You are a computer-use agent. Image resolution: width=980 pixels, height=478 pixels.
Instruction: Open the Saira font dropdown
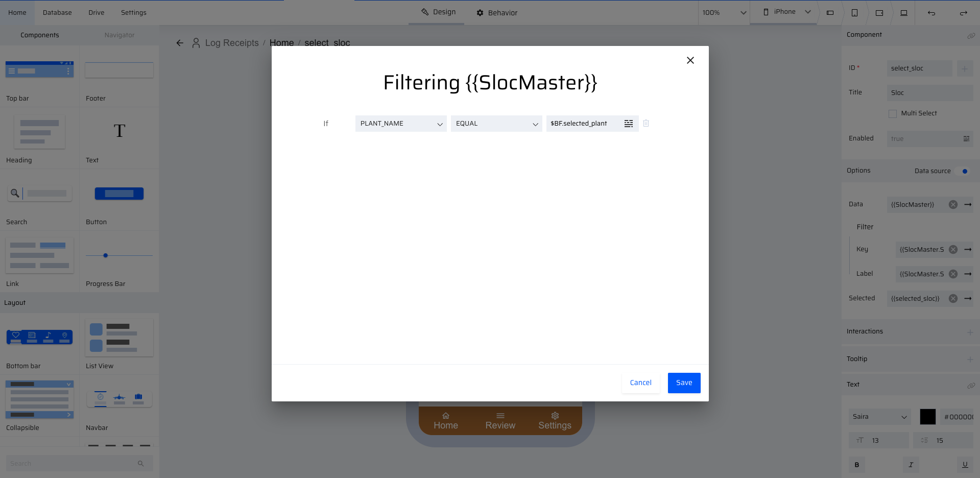pos(879,417)
